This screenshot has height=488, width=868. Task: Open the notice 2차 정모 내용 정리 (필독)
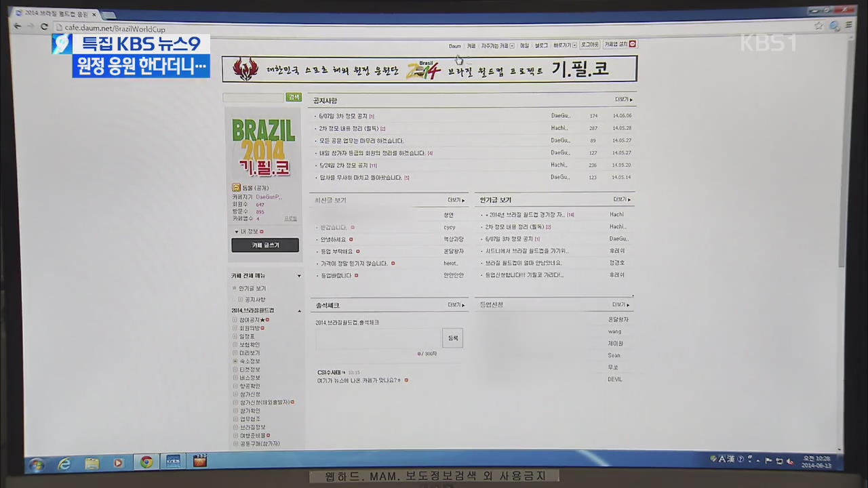pos(349,128)
